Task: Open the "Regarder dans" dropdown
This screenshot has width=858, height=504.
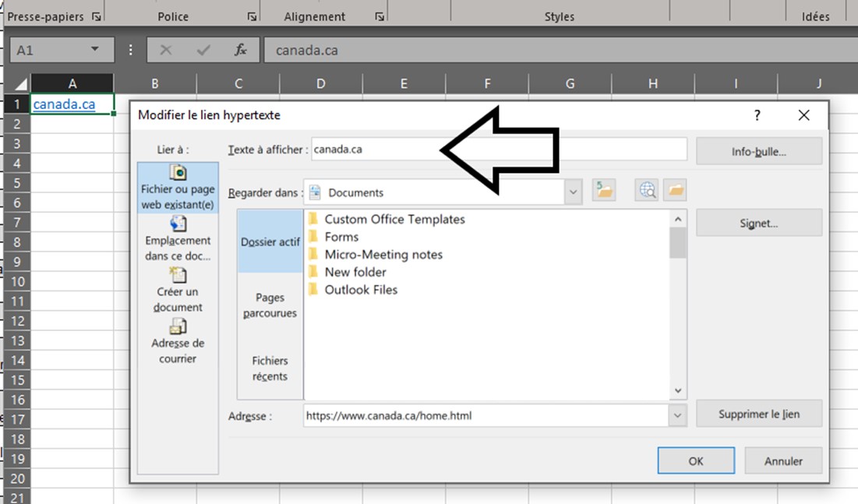Action: (574, 192)
